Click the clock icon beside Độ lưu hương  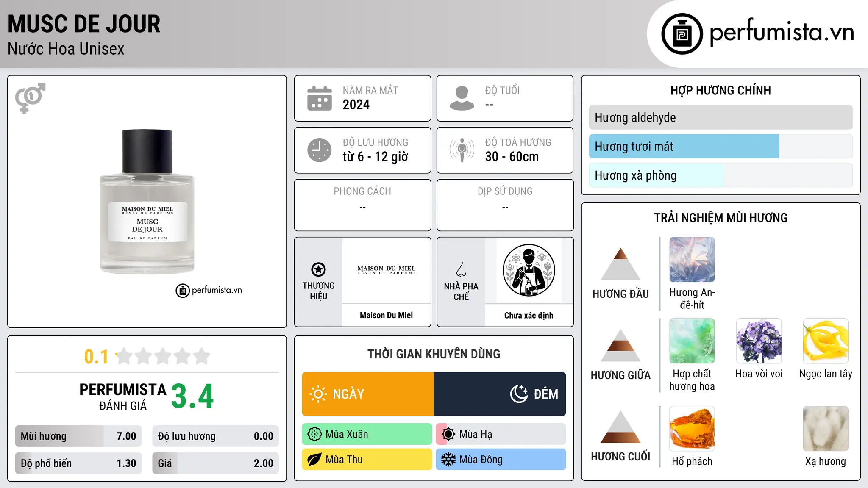point(320,150)
